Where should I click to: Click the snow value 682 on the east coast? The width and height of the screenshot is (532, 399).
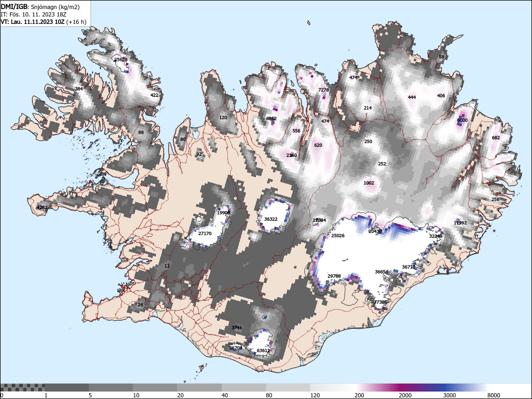(496, 137)
